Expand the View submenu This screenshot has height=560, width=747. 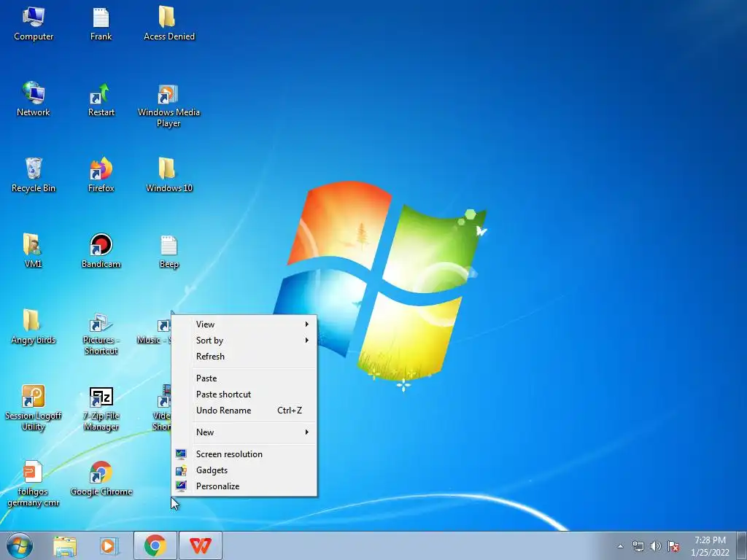tap(244, 324)
